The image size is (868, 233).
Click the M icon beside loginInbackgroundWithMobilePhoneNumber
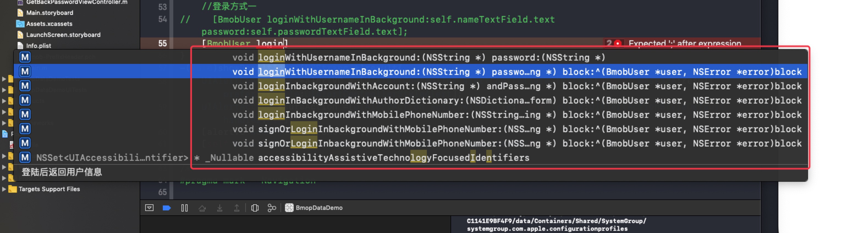coord(25,114)
